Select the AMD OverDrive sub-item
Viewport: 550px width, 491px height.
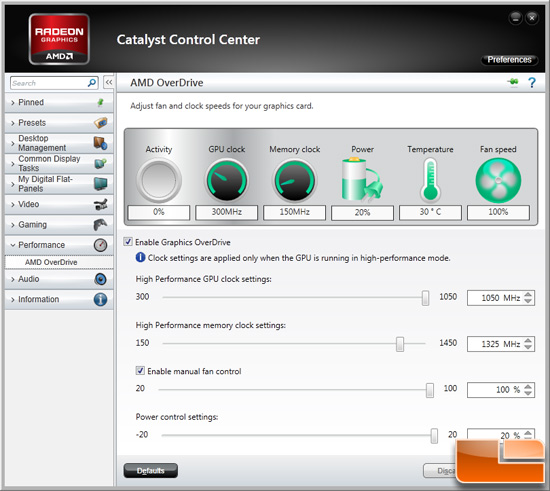click(x=59, y=262)
